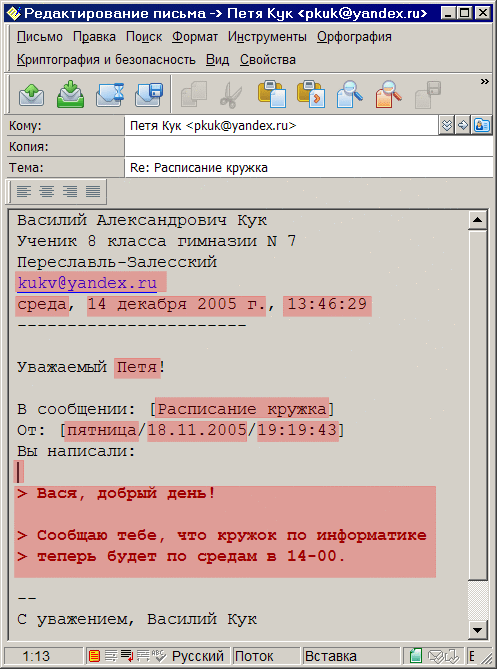This screenshot has width=497, height=669.
Task: Open the address book icon near Кому
Action: [482, 126]
